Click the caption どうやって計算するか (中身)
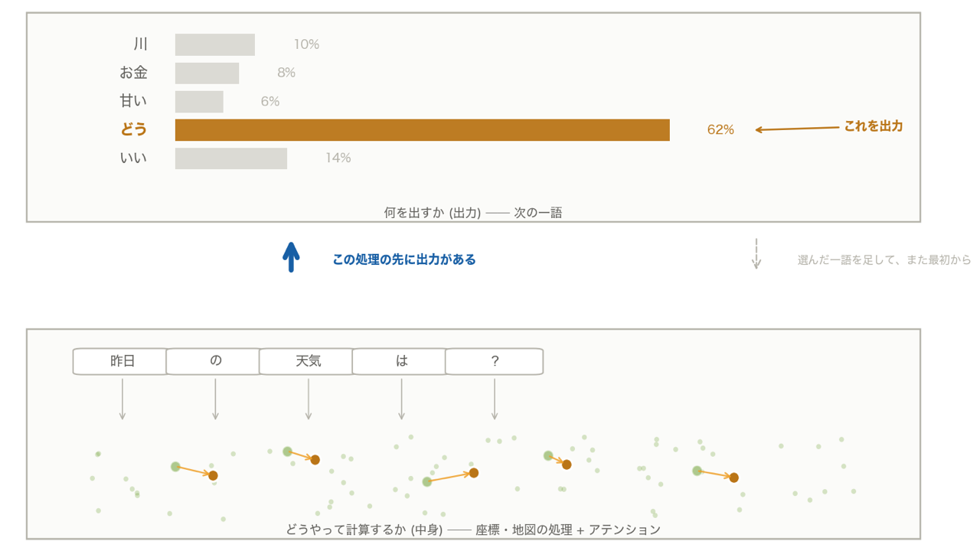The height and width of the screenshot is (551, 980). pyautogui.click(x=364, y=530)
